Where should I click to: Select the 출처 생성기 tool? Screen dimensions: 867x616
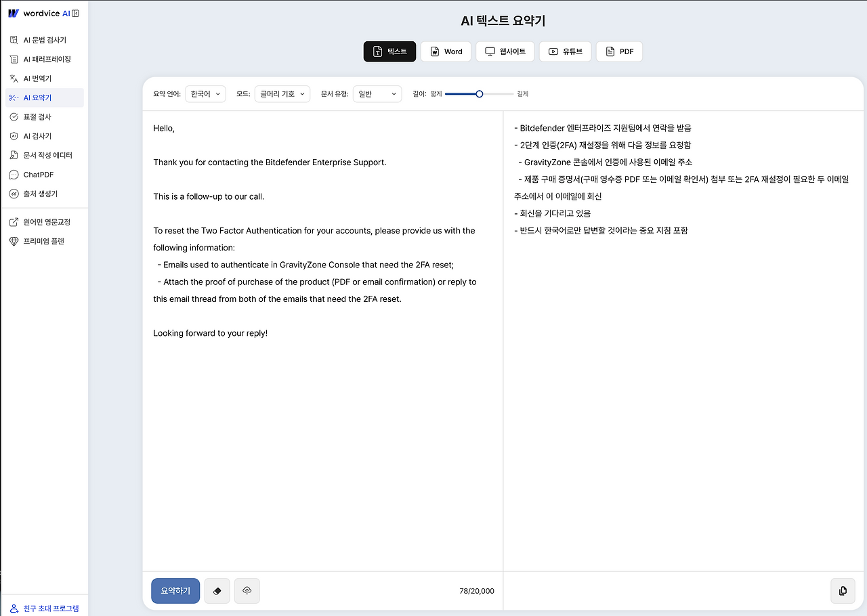point(41,194)
